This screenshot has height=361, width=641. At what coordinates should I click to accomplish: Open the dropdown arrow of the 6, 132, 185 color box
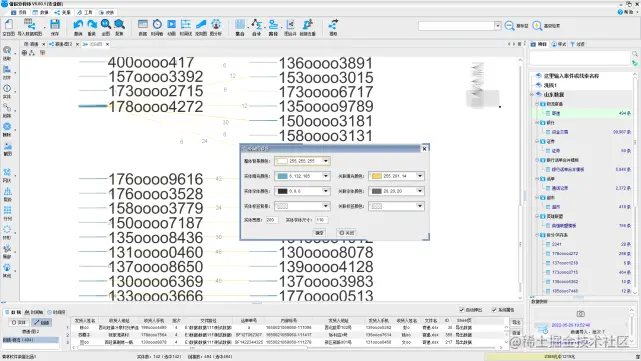click(326, 176)
